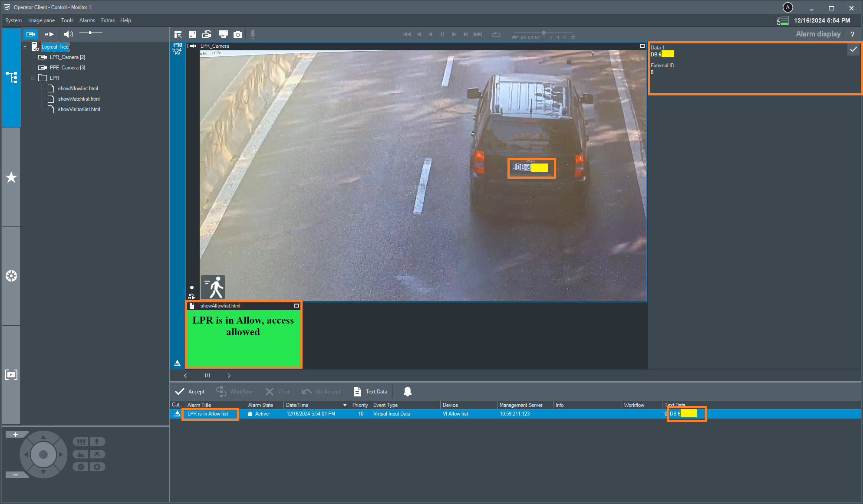Click the PTZ zoom in plus button
Viewport: 863px width, 504px height.
tap(15, 435)
